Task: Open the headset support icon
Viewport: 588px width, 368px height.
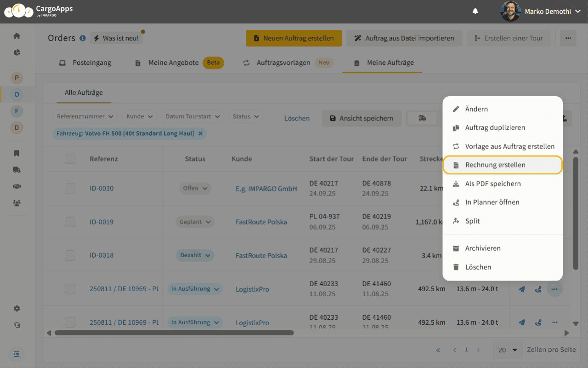Action: (x=17, y=325)
